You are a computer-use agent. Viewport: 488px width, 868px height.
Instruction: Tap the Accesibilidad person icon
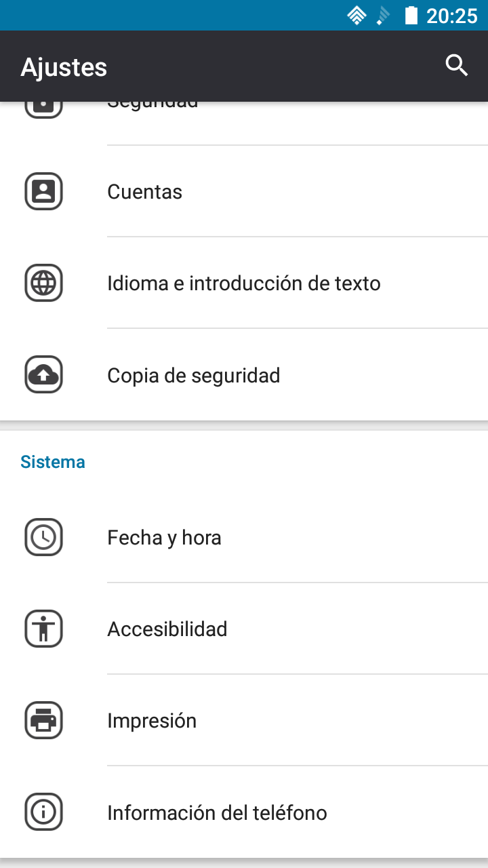44,629
